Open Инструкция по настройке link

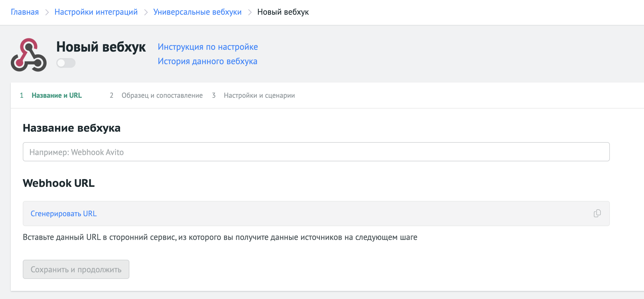pyautogui.click(x=208, y=47)
